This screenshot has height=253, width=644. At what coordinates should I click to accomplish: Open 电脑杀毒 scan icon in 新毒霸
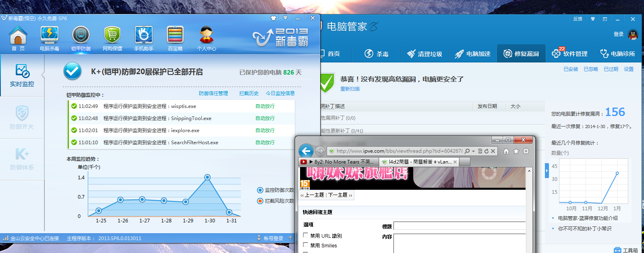(x=50, y=38)
